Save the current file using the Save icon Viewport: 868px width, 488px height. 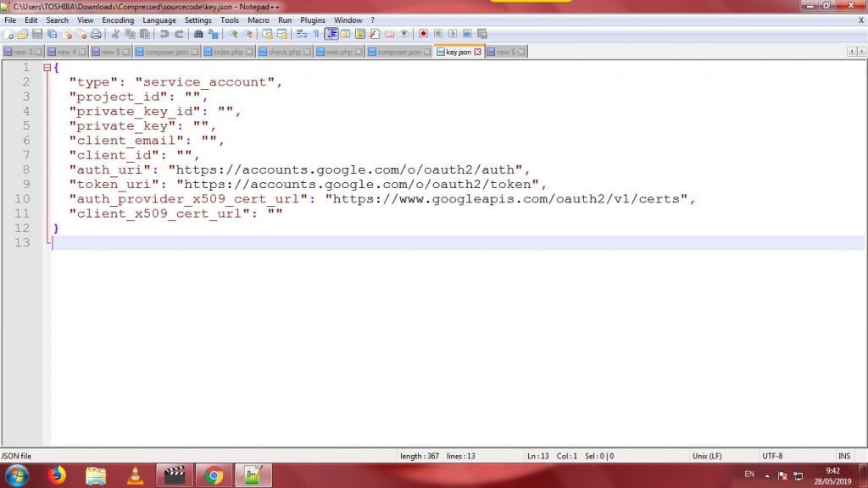37,34
